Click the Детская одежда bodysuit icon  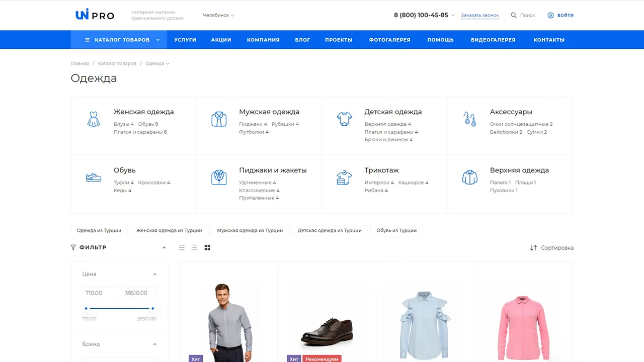click(x=345, y=119)
